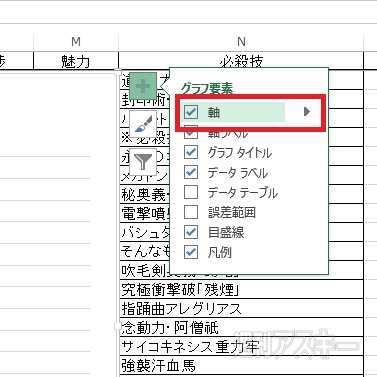Select column M header
The image size is (377, 377).
click(76, 42)
